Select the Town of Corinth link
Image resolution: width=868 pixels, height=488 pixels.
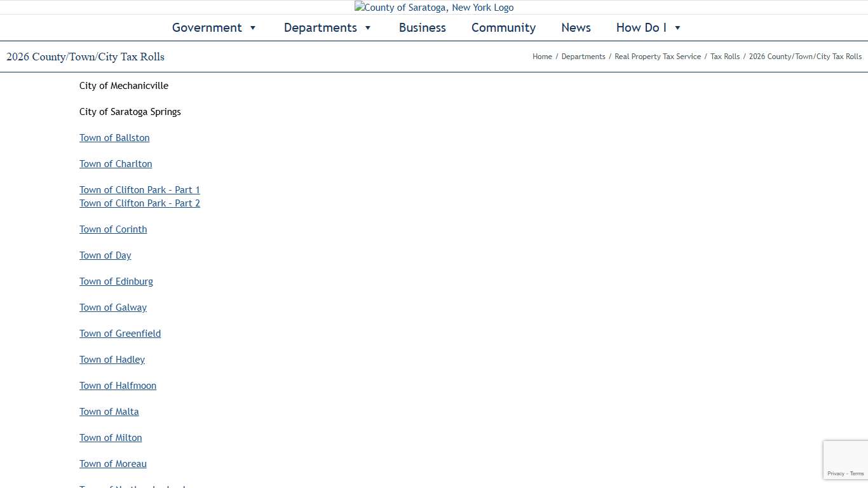[113, 229]
